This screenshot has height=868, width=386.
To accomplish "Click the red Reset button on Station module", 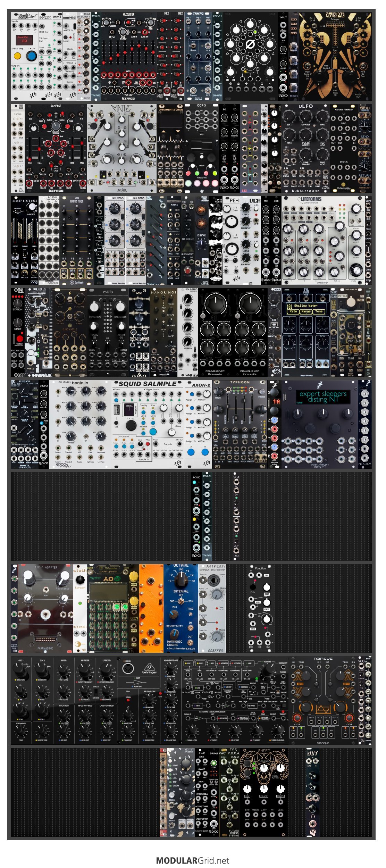I will (19, 339).
